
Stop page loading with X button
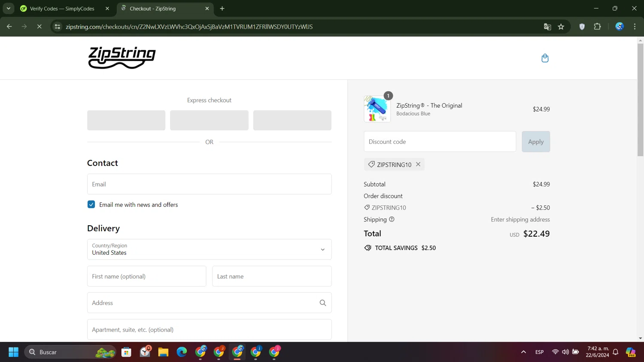[39, 27]
